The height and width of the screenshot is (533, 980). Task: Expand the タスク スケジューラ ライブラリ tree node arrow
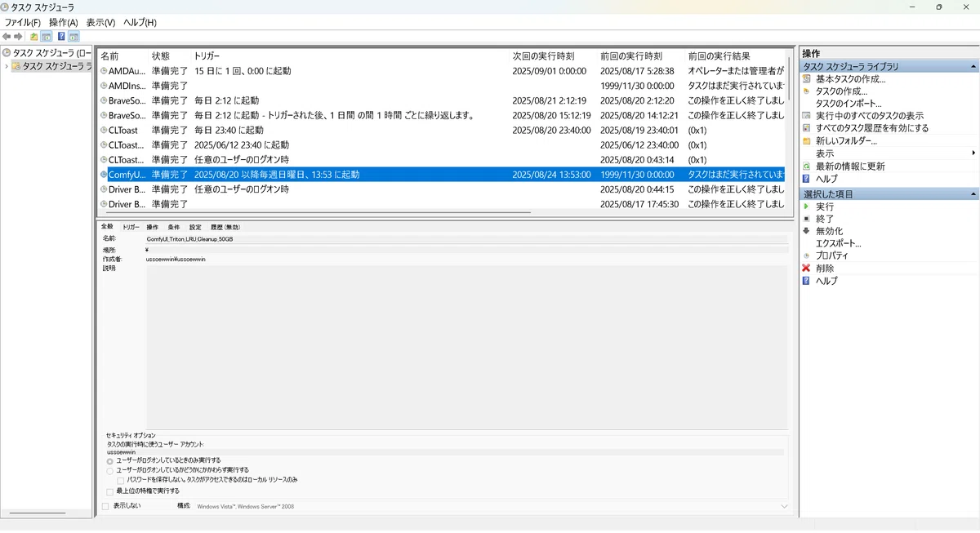click(x=6, y=66)
